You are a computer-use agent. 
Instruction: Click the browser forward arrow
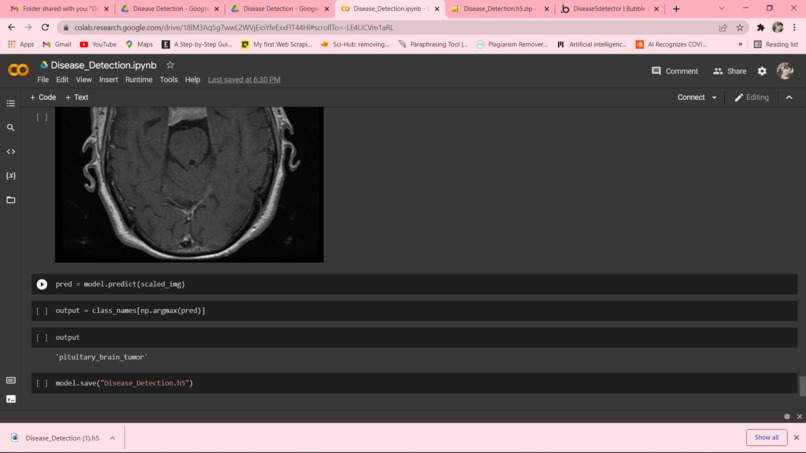[x=28, y=27]
